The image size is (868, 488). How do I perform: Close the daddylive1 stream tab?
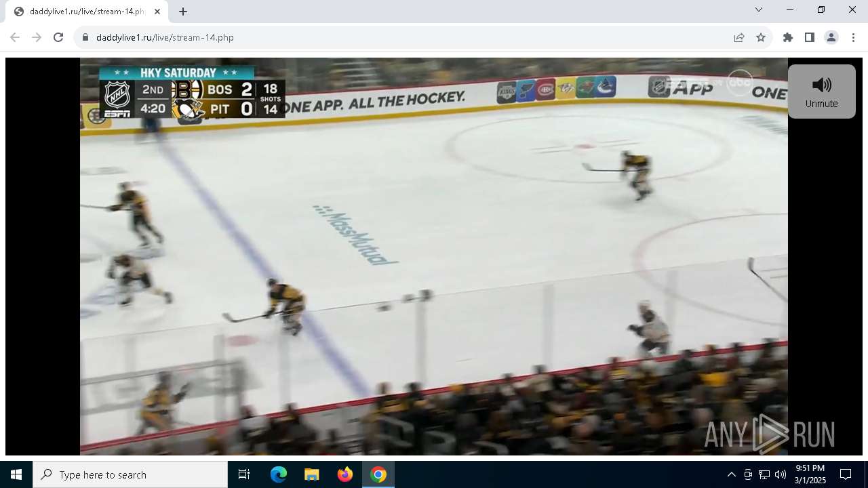[x=157, y=12]
